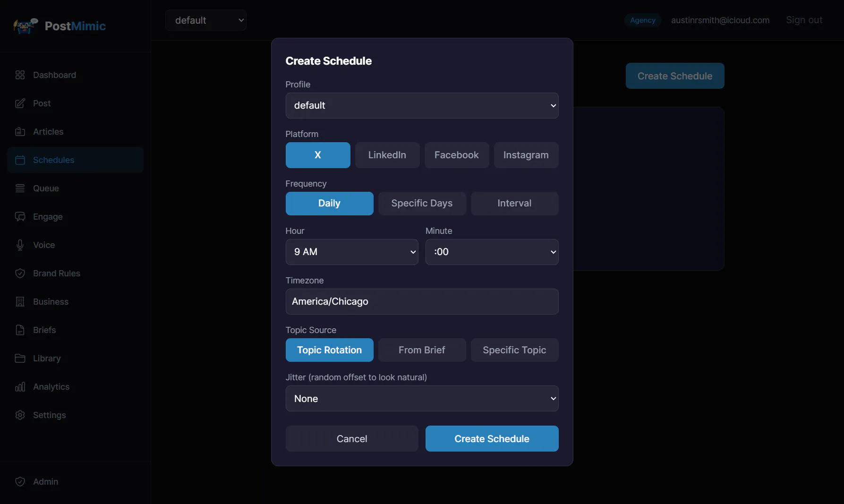Image resolution: width=844 pixels, height=504 pixels.
Task: Choose Interval frequency
Action: (x=515, y=204)
